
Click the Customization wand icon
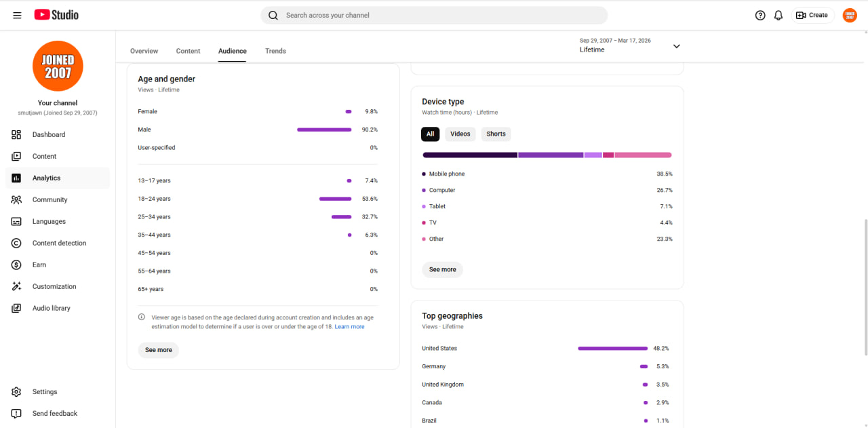click(16, 286)
